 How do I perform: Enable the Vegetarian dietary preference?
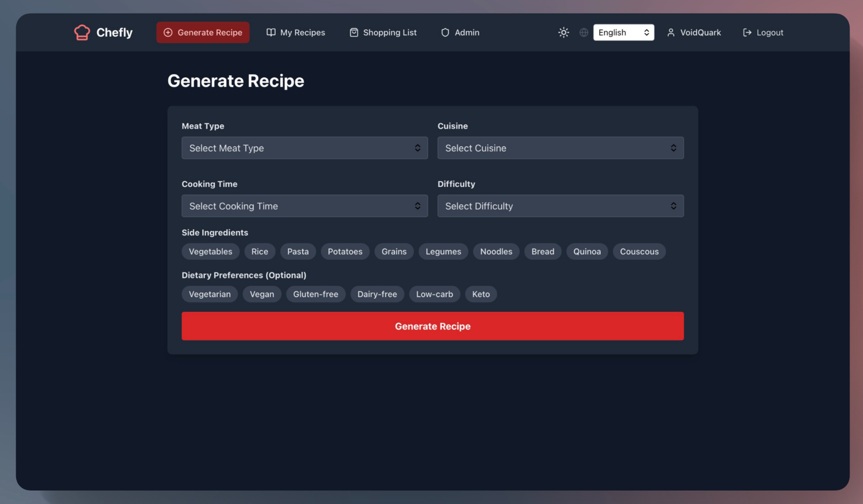coord(210,294)
